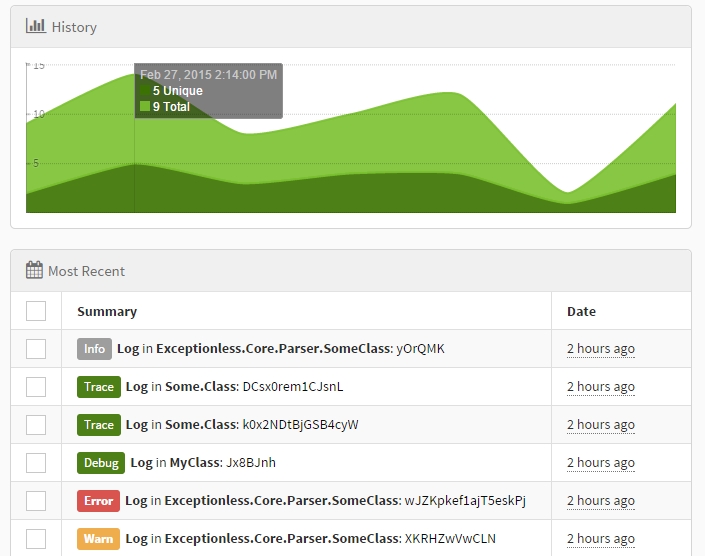The image size is (705, 556).
Task: Click the Most Recent calendar icon
Action: [35, 271]
